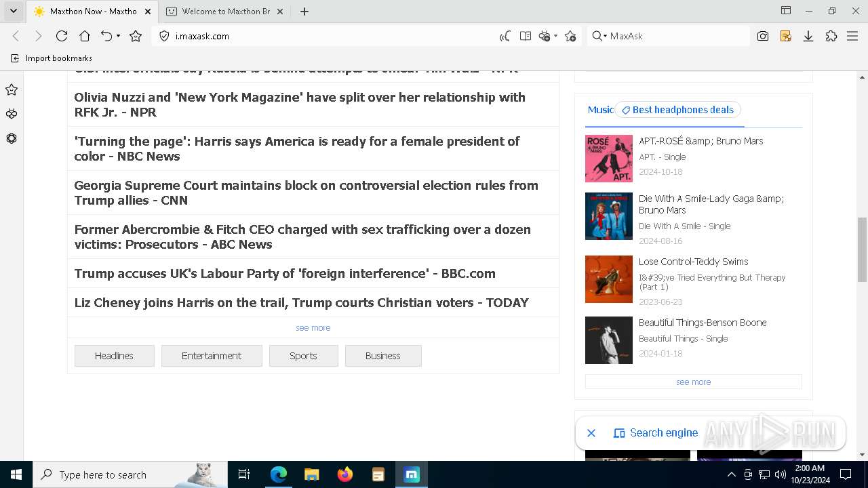Open the Georgia Supreme Court CNN headline
Viewport: 868px width, 488px height.
pyautogui.click(x=306, y=192)
